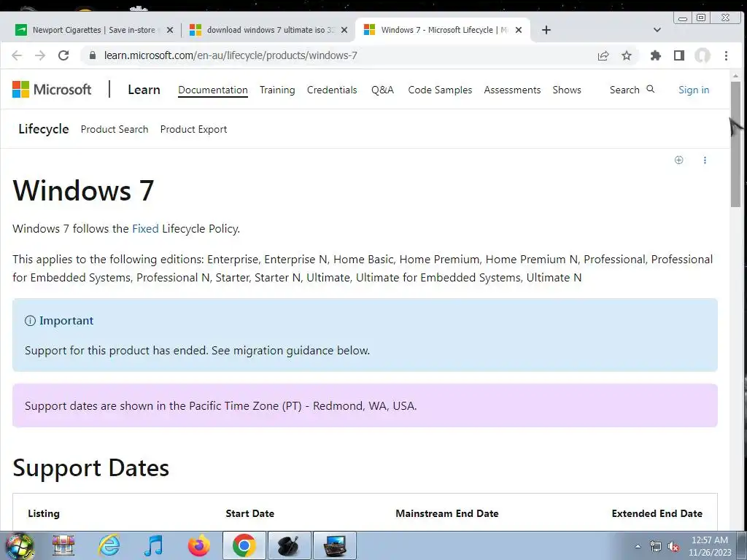Open the taskbar clock 12:57 AM
Image resolution: width=747 pixels, height=560 pixels.
pos(710,546)
